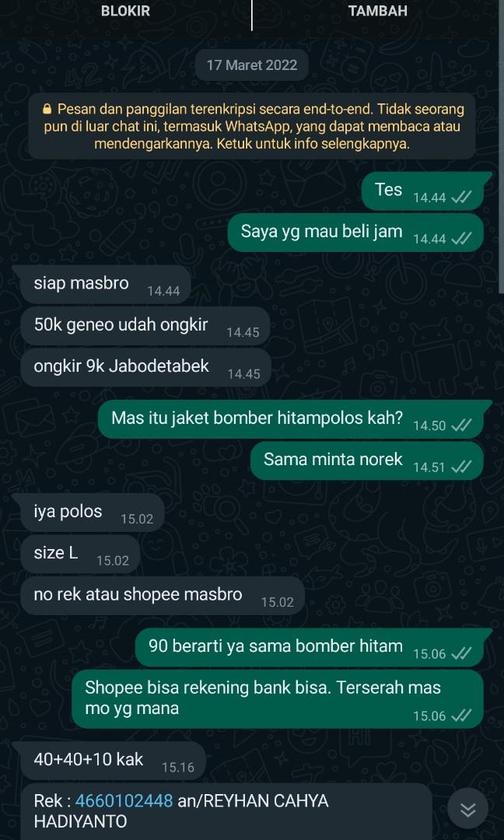Image resolution: width=504 pixels, height=840 pixels.
Task: Select the 17 Maret 2022 date chip
Action: (x=252, y=65)
